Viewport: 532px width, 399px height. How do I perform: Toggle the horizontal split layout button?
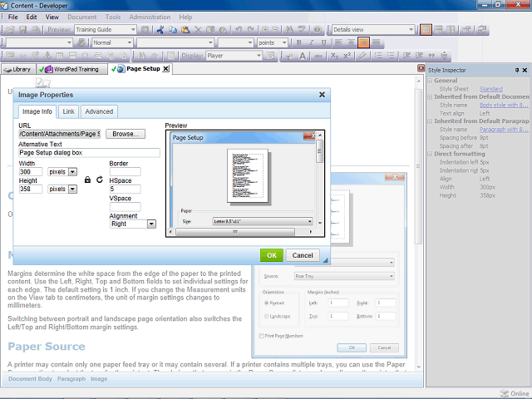click(x=438, y=30)
